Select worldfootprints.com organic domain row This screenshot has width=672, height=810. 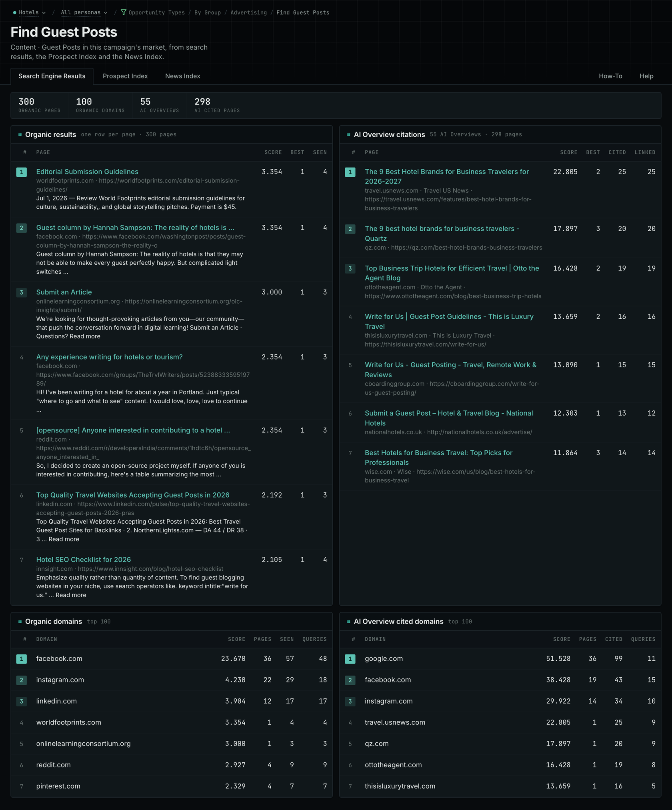(x=172, y=722)
